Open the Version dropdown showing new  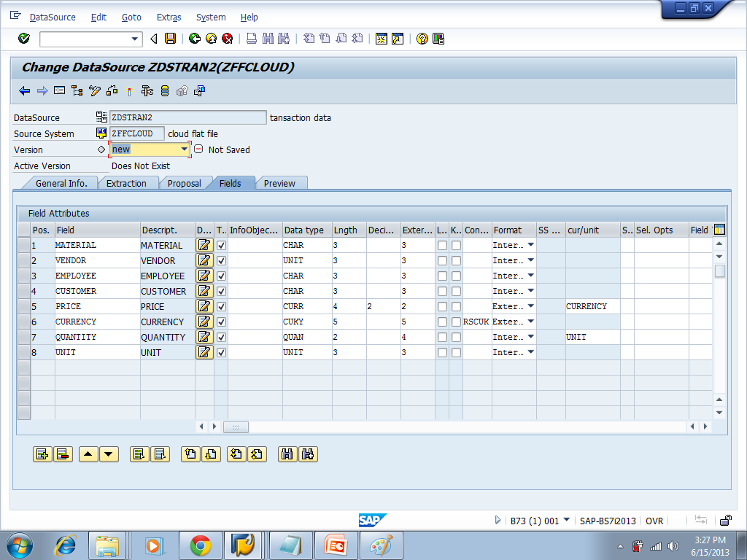(x=184, y=149)
